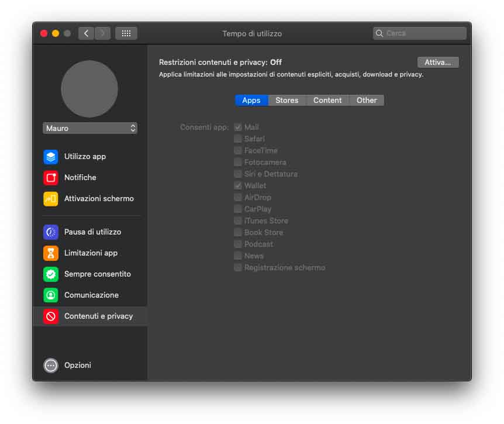The width and height of the screenshot is (504, 424).
Task: Click the Attiva... button
Action: click(x=438, y=63)
